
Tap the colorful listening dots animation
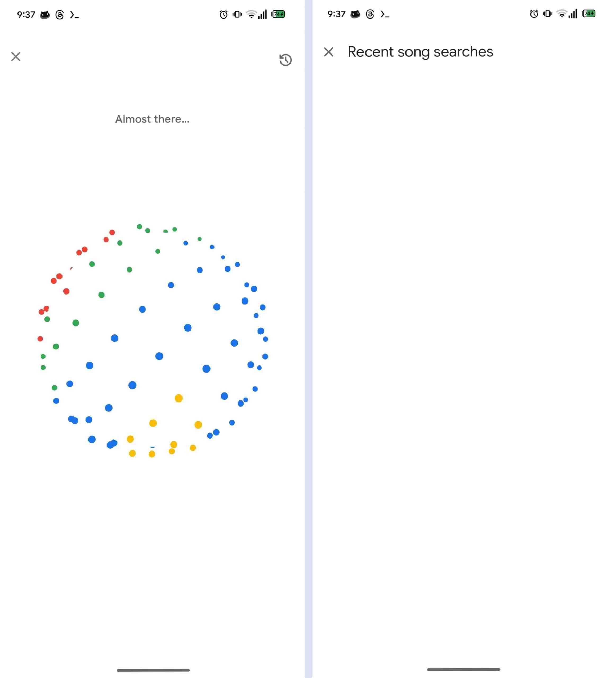click(153, 340)
